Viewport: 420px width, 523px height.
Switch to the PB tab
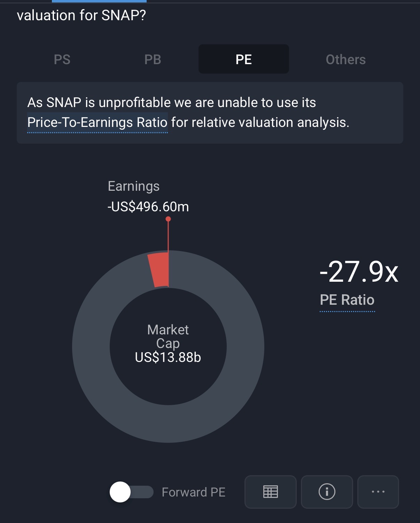[153, 59]
